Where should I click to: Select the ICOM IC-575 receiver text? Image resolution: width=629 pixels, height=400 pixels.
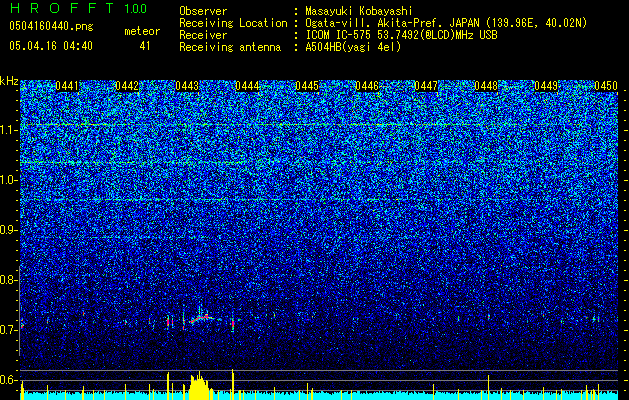coord(402,35)
